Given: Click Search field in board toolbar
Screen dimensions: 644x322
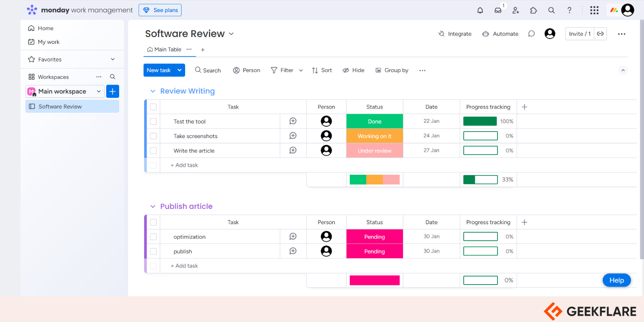Looking at the screenshot, I should pyautogui.click(x=208, y=70).
